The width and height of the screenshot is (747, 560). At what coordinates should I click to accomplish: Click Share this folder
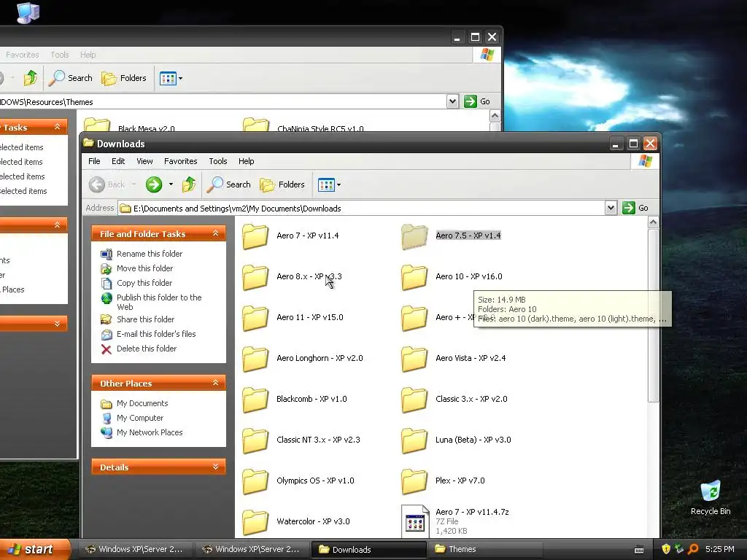click(x=145, y=319)
